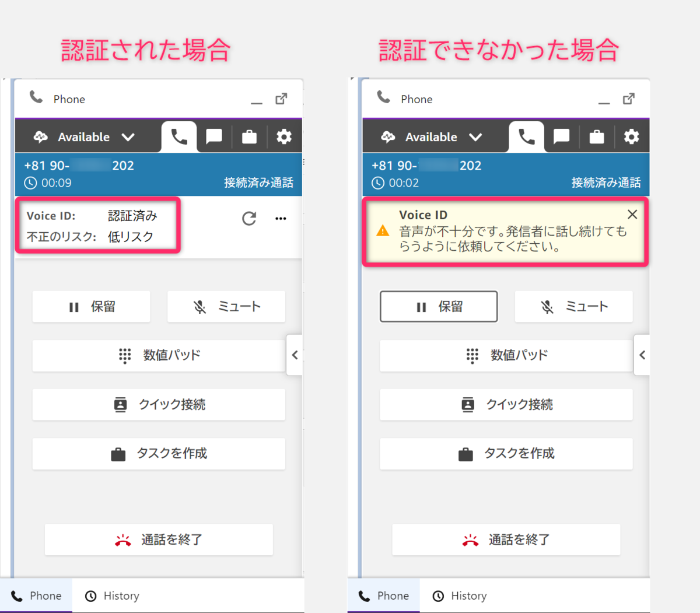Click the popout icon in the Phone panel header

coord(281,99)
